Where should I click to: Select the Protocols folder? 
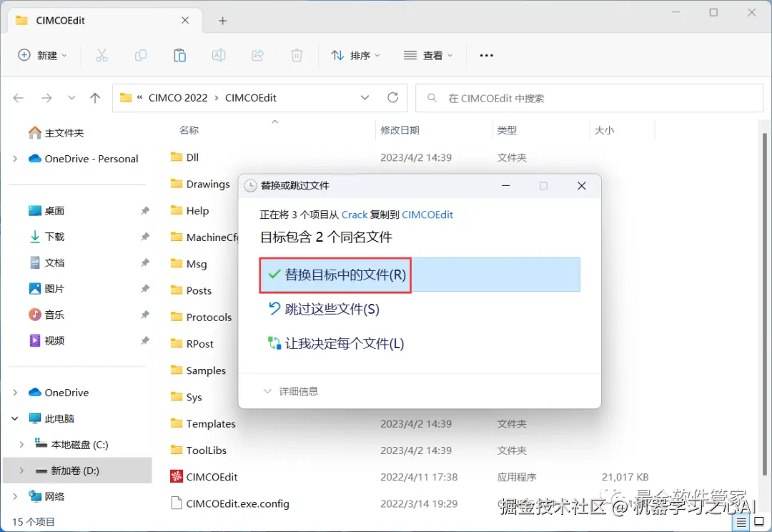201,317
